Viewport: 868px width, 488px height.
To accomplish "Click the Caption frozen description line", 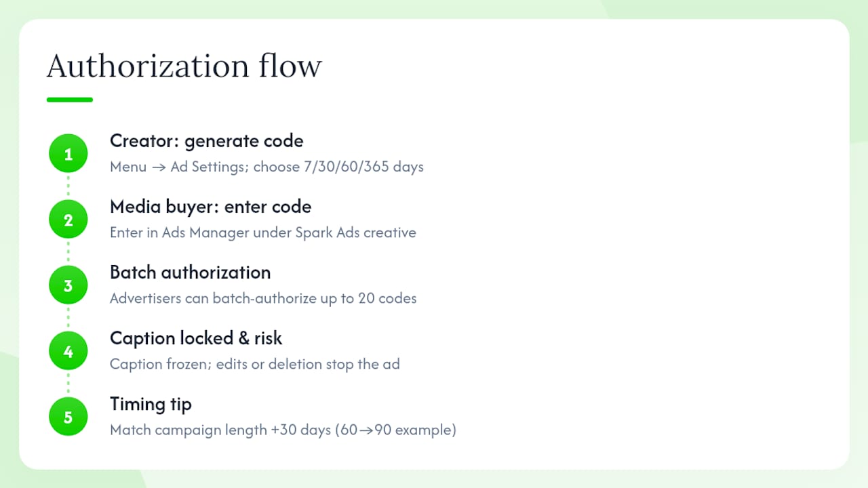I will tap(255, 364).
